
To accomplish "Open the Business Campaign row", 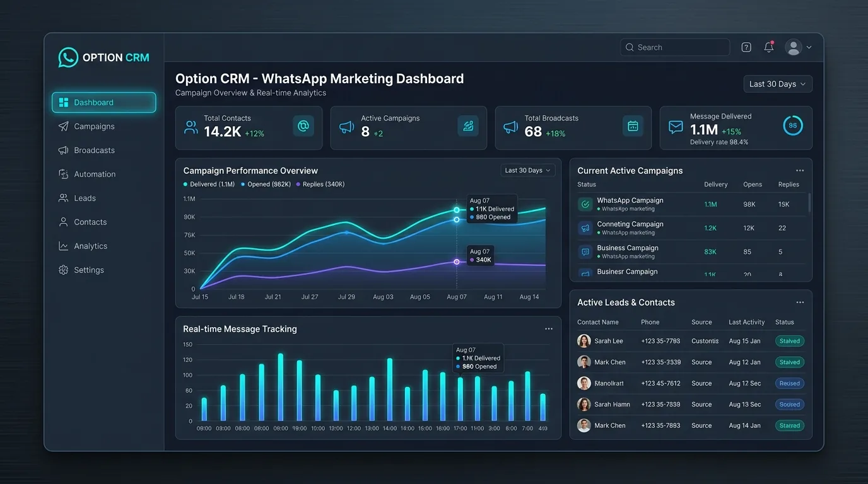I will [691, 252].
